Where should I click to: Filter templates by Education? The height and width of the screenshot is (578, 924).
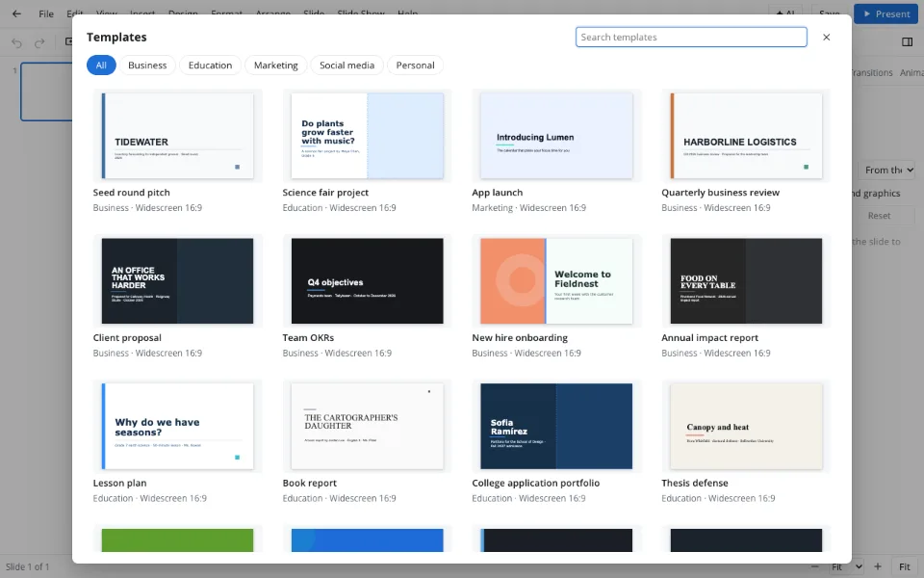click(x=210, y=65)
